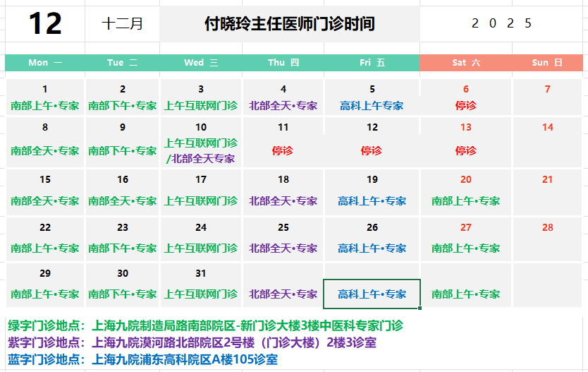588x372 pixels.
Task: Click 停诊 under Thursday date 11
Action: click(283, 150)
